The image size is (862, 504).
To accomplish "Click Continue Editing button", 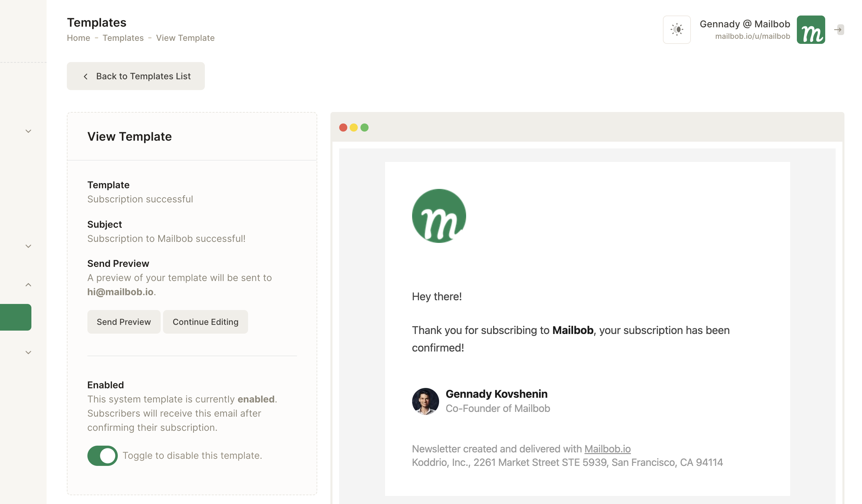I will point(205,322).
